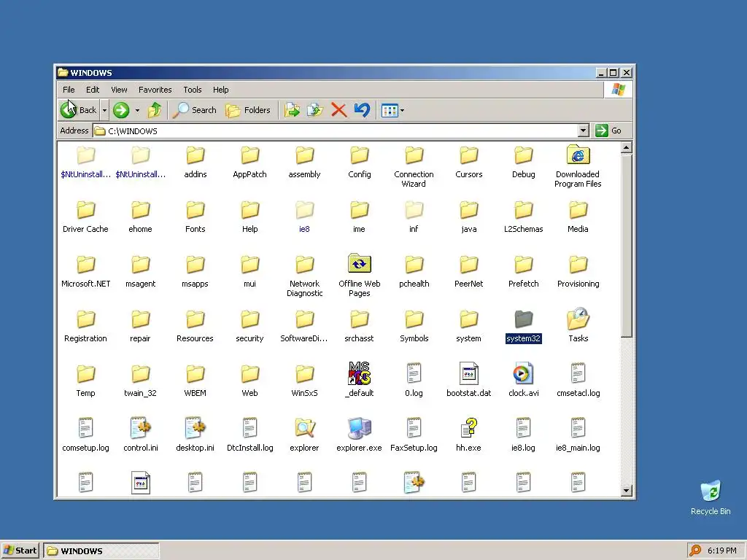Select the WinSxS folder
The width and height of the screenshot is (747, 560).
click(304, 379)
